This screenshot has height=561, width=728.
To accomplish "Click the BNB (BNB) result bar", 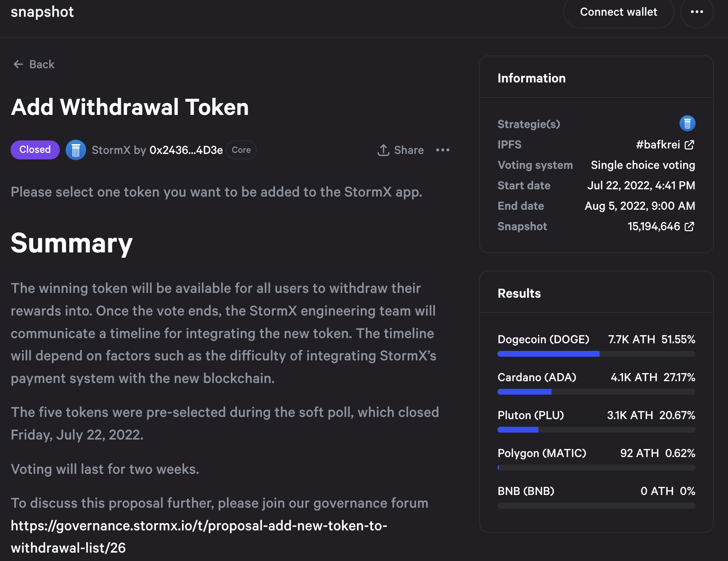I will point(596,506).
